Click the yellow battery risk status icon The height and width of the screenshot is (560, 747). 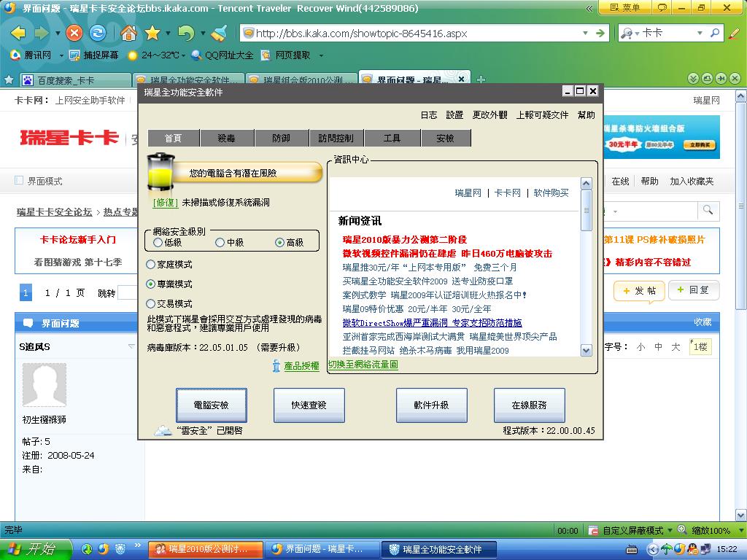click(161, 172)
